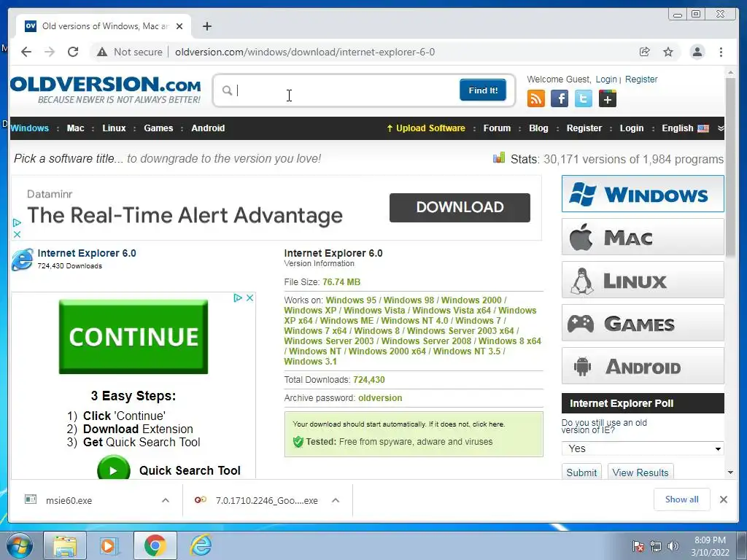Submit the Internet Explorer poll
Image resolution: width=747 pixels, height=560 pixels.
[x=581, y=472]
